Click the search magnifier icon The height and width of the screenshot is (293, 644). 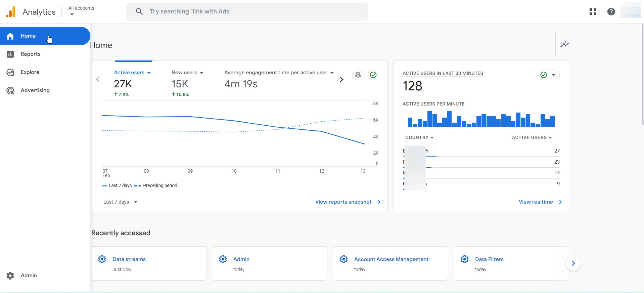click(x=139, y=12)
